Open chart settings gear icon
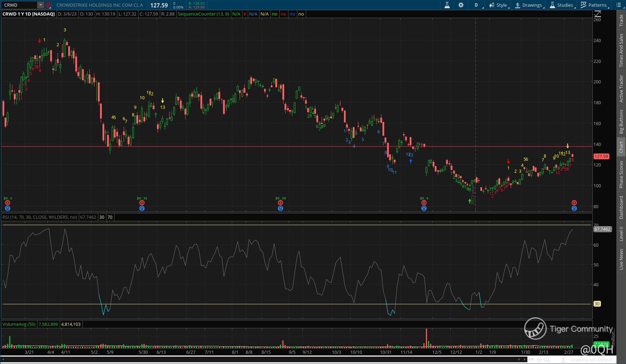626x364 pixels. [461, 5]
